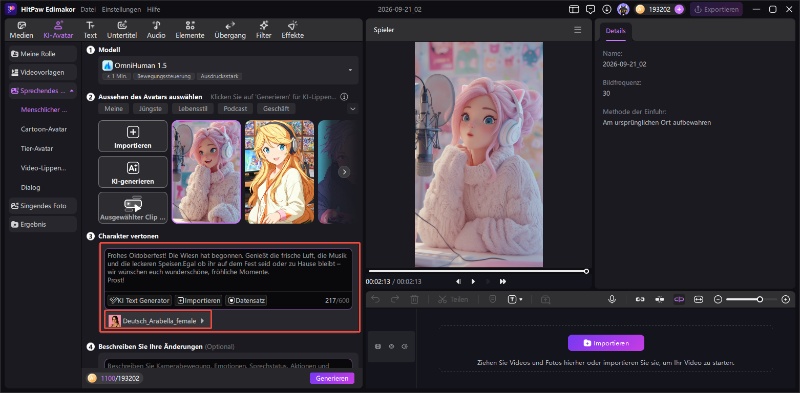The width and height of the screenshot is (800, 393).
Task: Open the Text tool tab
Action: click(90, 30)
